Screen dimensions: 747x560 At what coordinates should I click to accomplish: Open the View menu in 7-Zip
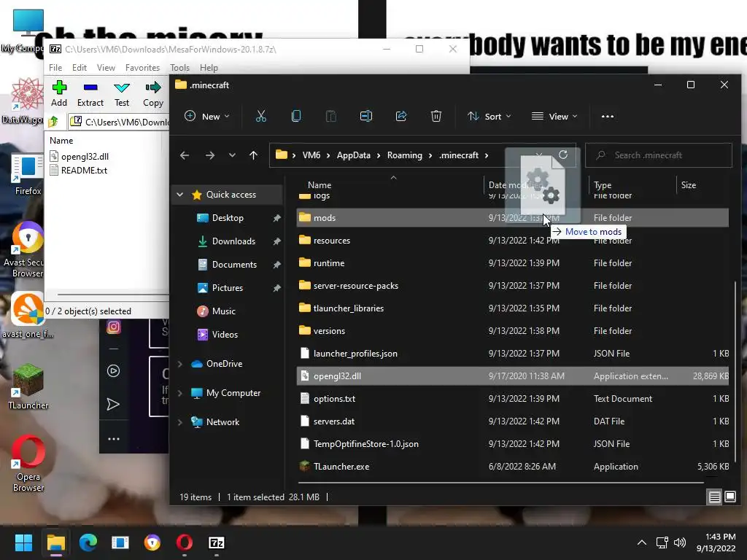point(106,68)
